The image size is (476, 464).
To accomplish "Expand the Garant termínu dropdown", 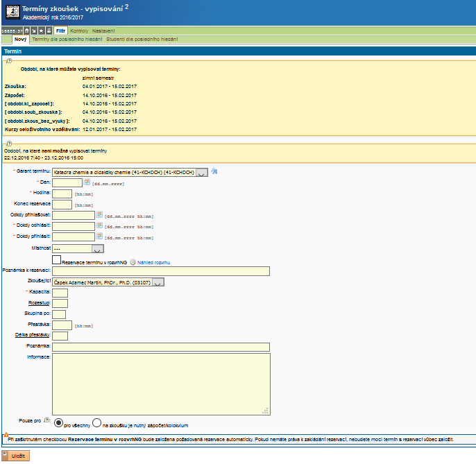I will pos(201,173).
